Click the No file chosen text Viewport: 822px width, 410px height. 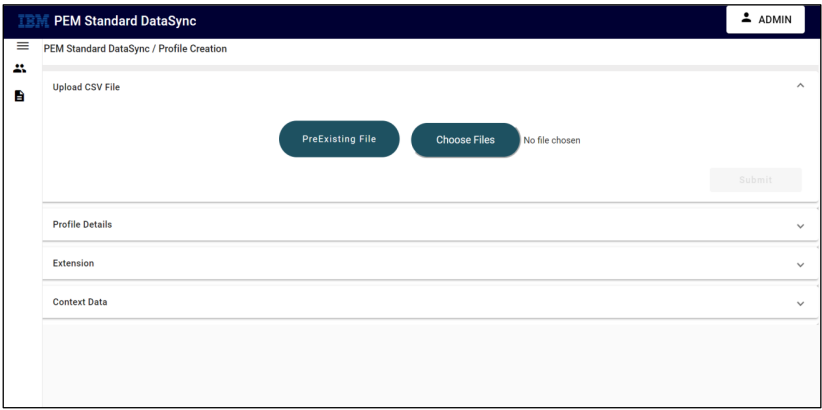(x=552, y=141)
